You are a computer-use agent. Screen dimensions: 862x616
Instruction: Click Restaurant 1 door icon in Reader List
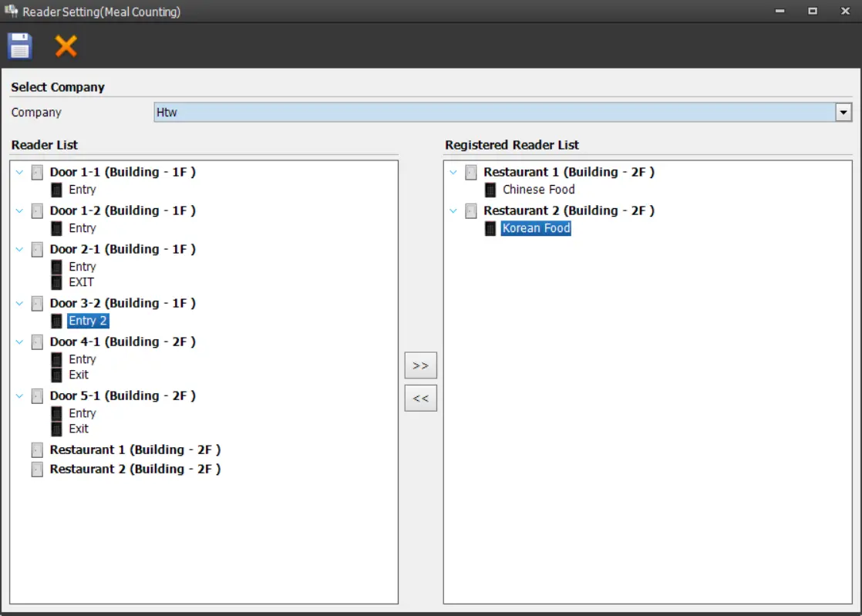pyautogui.click(x=37, y=450)
